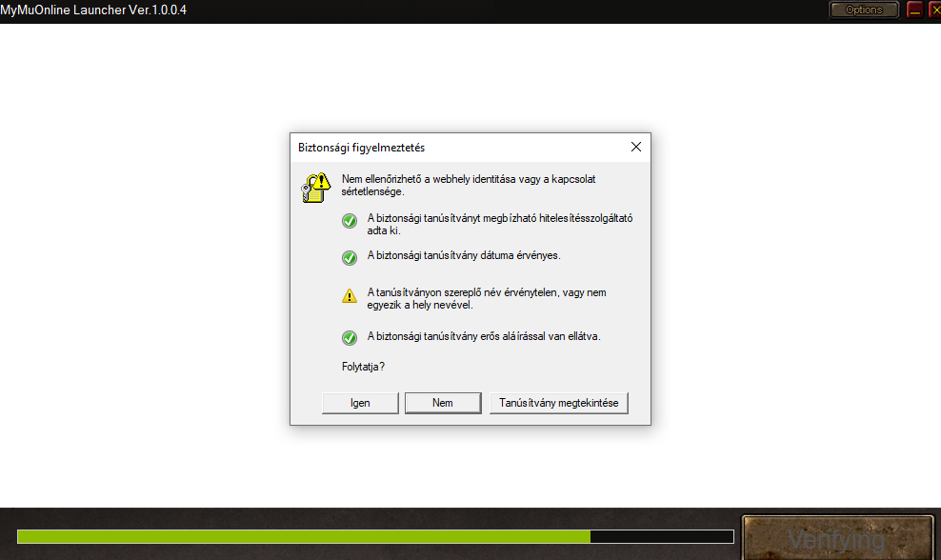Image resolution: width=941 pixels, height=560 pixels.
Task: Click the padlock security warning icon
Action: (x=315, y=188)
